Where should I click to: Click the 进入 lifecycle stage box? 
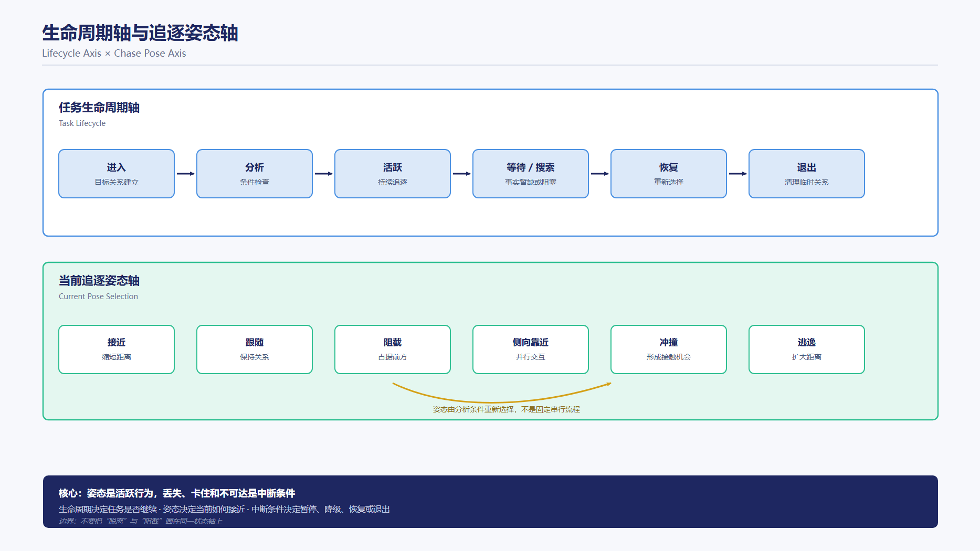coord(117,174)
